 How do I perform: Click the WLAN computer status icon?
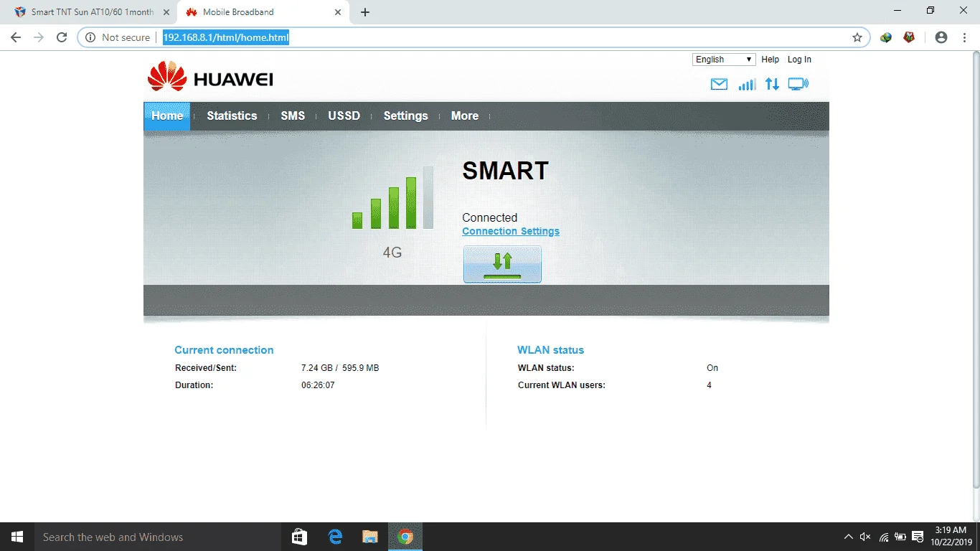(798, 84)
